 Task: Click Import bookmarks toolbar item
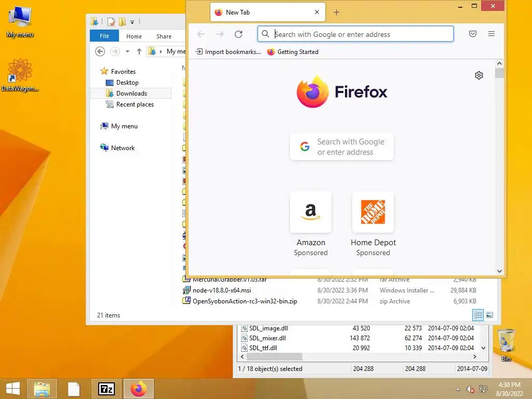coord(229,52)
